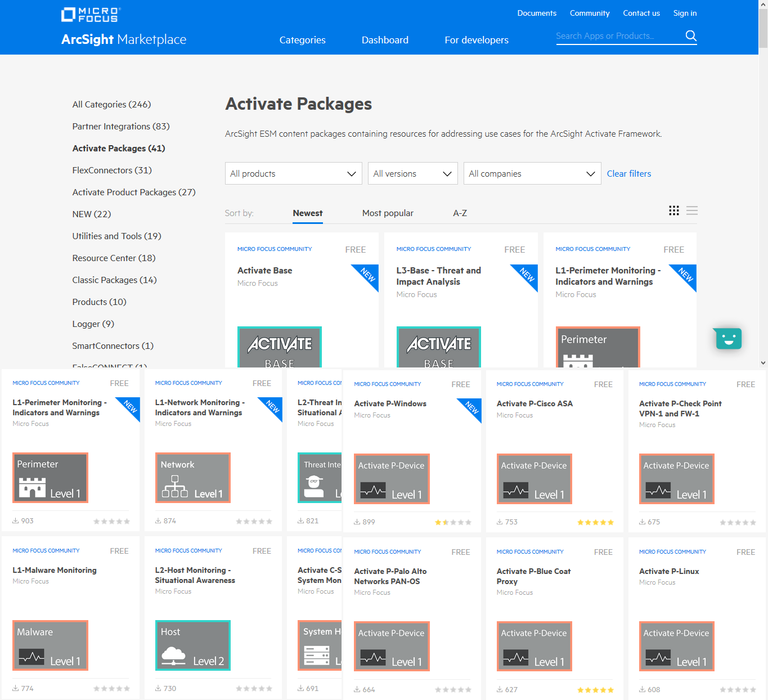Open L3-Base Threat and Impact Analysis thumbnail

pyautogui.click(x=439, y=347)
